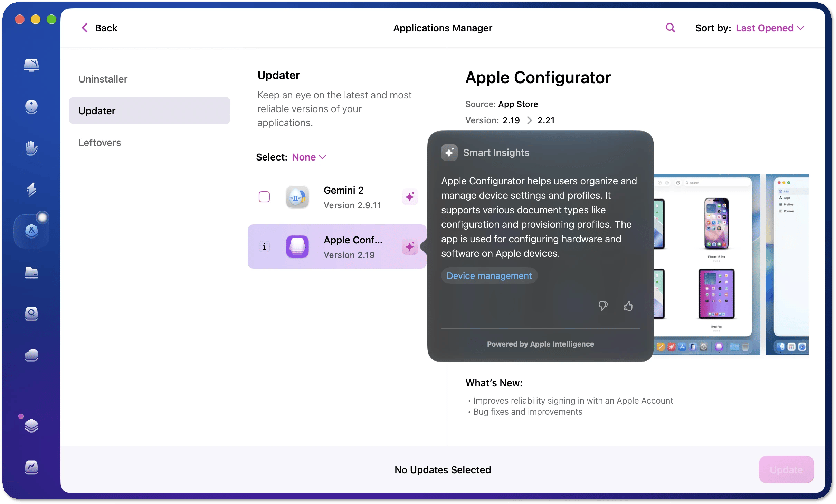Viewport: 836px width, 504px height.
Task: Click the Source App Store text
Action: [502, 104]
